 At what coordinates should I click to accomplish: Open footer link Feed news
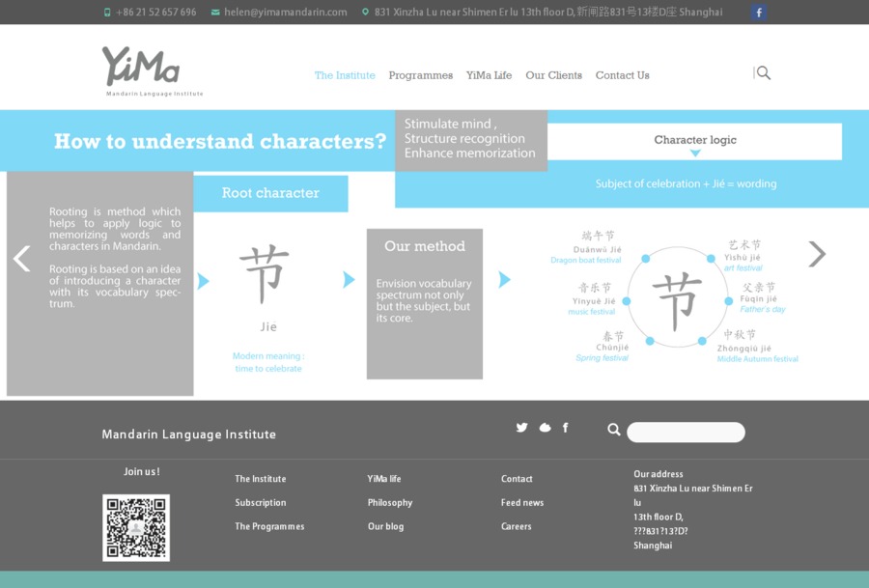(x=522, y=503)
